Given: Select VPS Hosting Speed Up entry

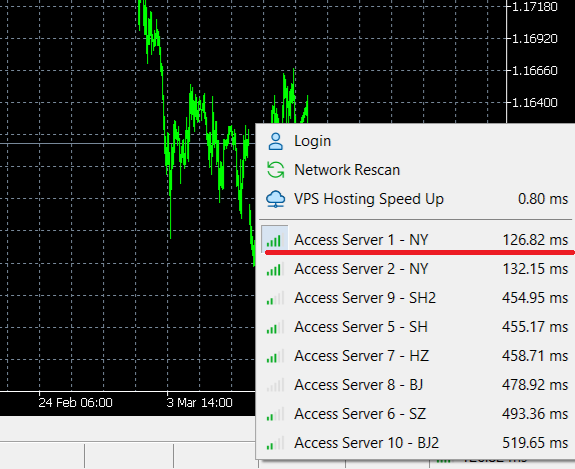Looking at the screenshot, I should tap(416, 199).
